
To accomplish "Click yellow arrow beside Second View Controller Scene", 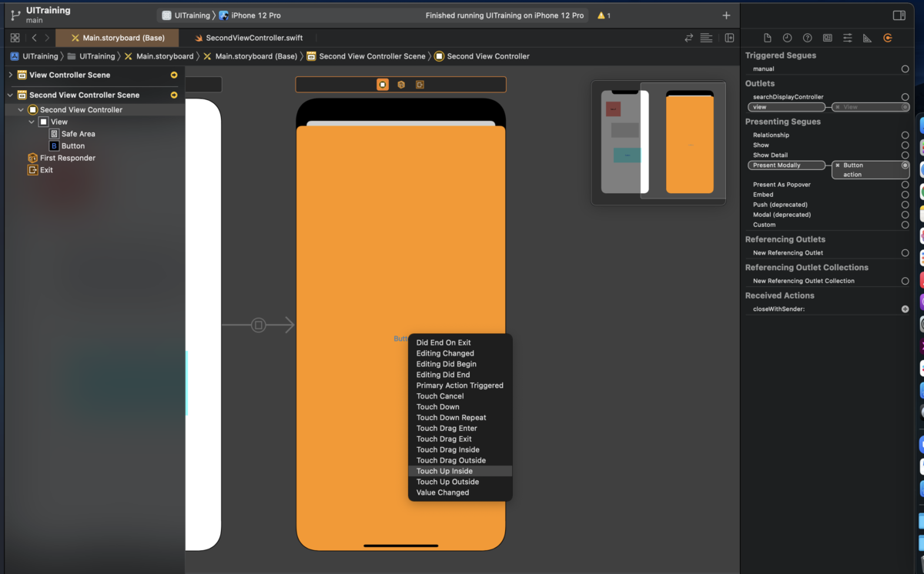I will pyautogui.click(x=174, y=95).
